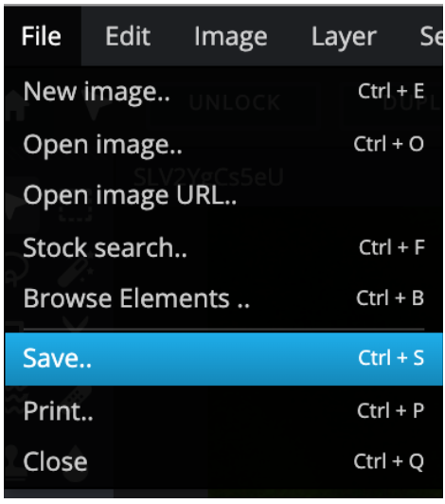Click the Ctrl + S shortcut label
The width and height of the screenshot is (445, 504).
point(391,357)
